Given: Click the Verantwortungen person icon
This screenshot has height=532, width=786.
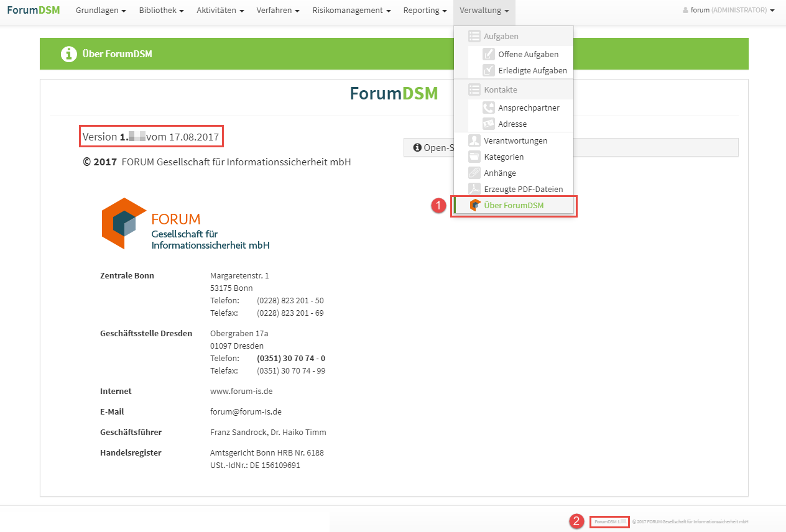Looking at the screenshot, I should 474,140.
